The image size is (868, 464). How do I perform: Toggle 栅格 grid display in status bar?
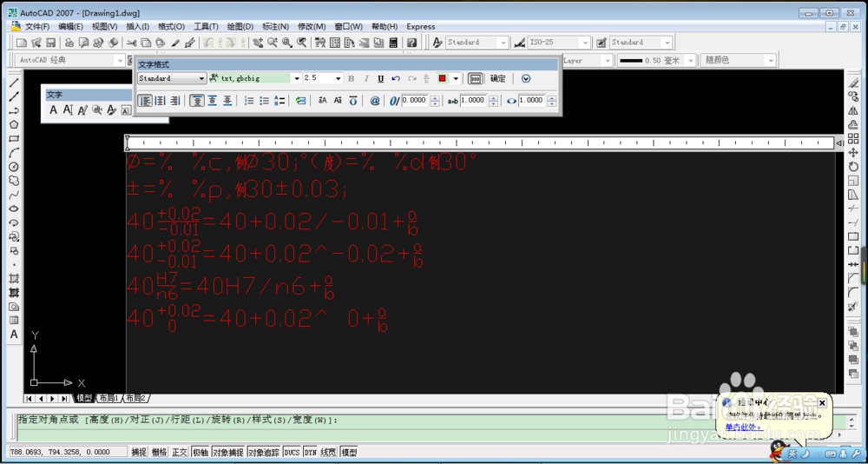point(159,453)
